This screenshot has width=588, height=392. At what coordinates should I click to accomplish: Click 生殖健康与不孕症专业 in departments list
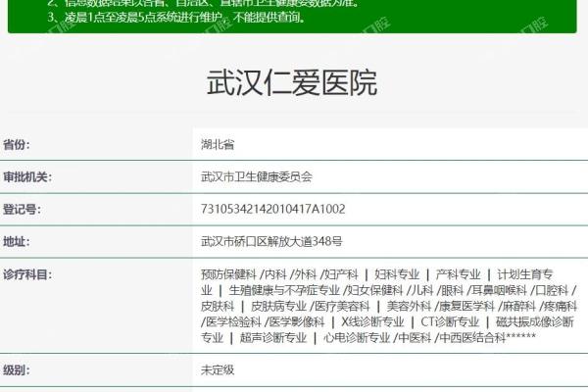coord(284,290)
